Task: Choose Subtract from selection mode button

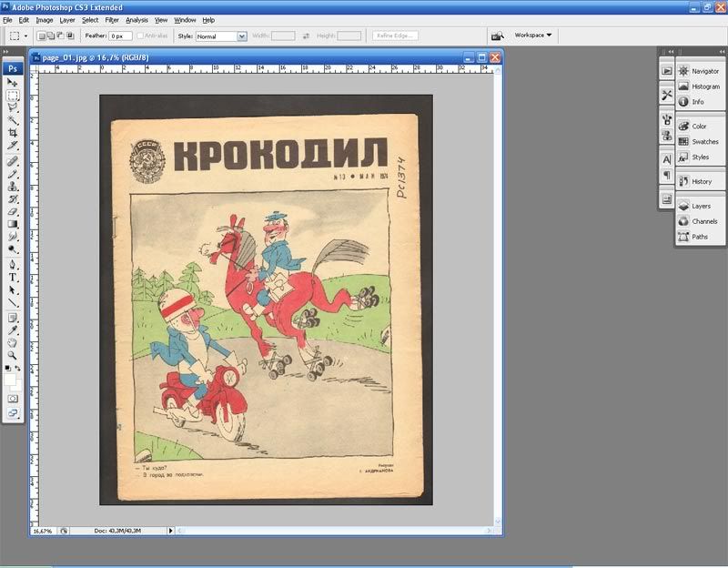Action: (60, 35)
